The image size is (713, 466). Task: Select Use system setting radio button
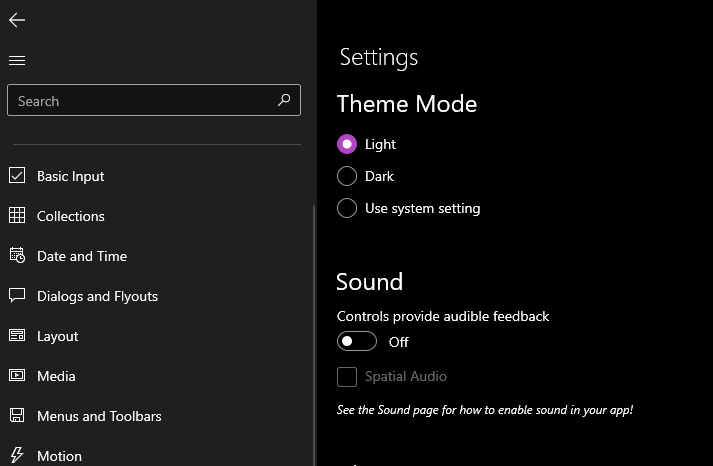coord(347,208)
